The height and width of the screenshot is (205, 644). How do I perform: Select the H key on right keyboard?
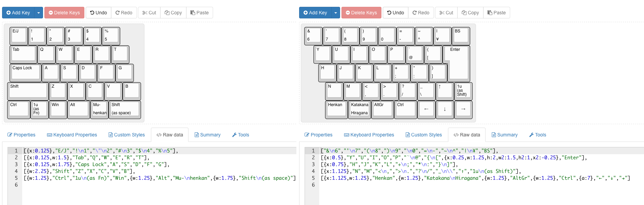click(327, 73)
